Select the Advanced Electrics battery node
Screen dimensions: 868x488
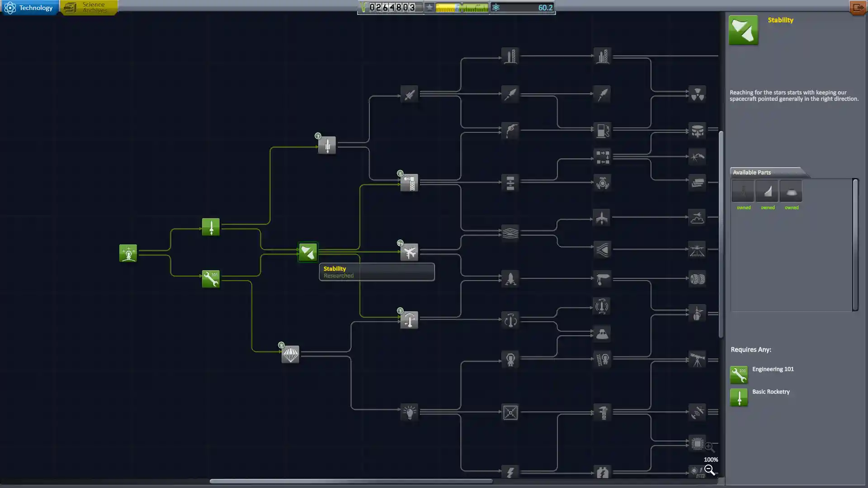coord(602,473)
